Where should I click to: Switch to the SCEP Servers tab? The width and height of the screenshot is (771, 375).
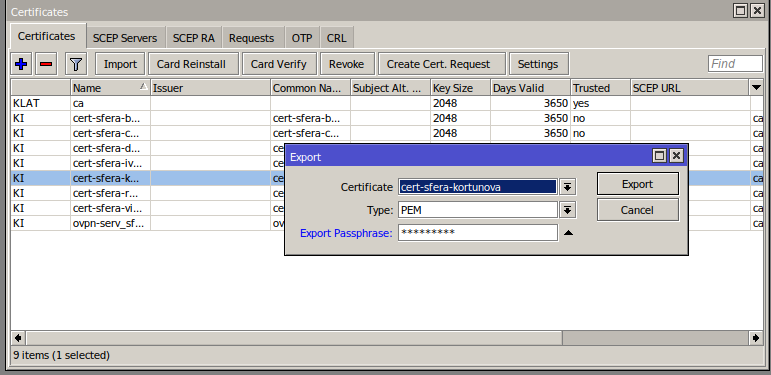125,38
